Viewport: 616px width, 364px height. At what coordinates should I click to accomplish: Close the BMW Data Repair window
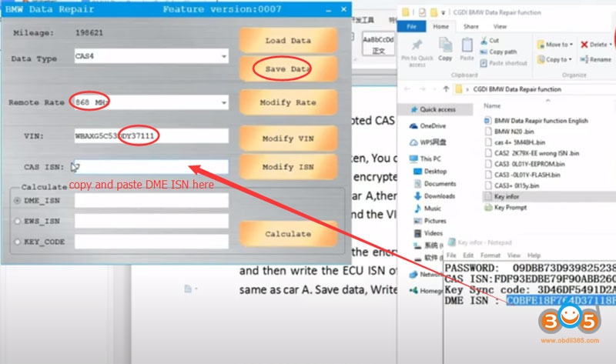343,9
